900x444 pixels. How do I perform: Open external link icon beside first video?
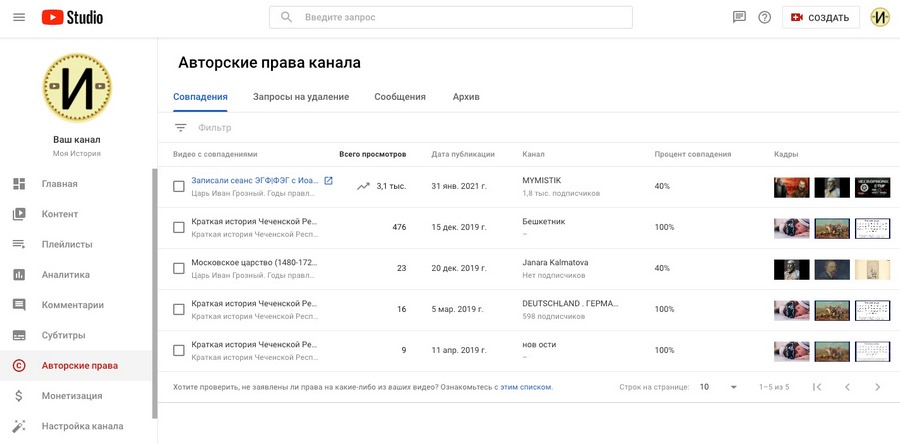(328, 181)
